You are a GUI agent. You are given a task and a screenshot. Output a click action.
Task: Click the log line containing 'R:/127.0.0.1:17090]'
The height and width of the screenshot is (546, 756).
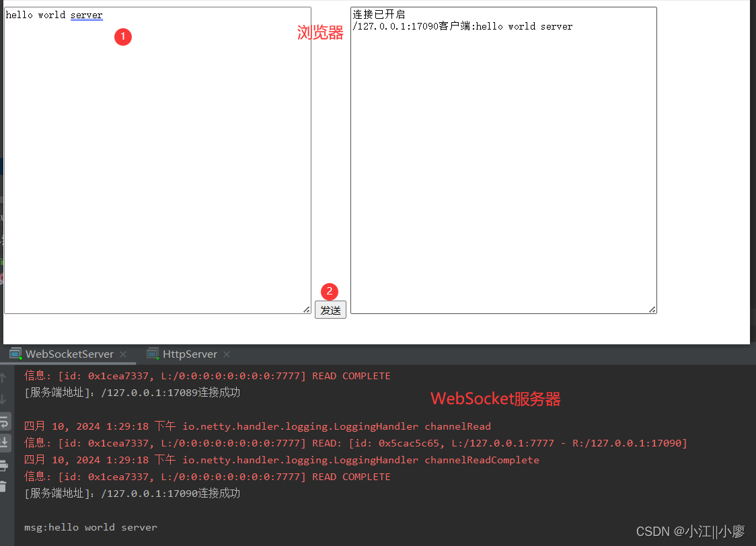pos(356,443)
